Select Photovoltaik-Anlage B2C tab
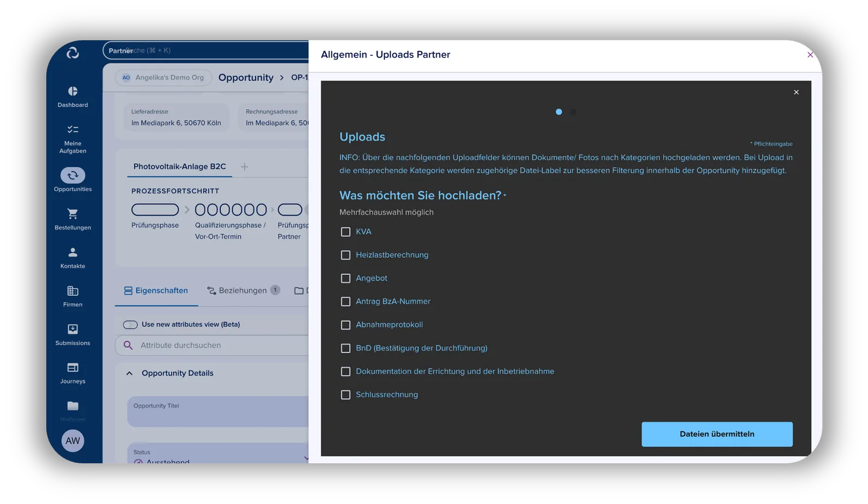This screenshot has width=868, height=504. pyautogui.click(x=180, y=167)
